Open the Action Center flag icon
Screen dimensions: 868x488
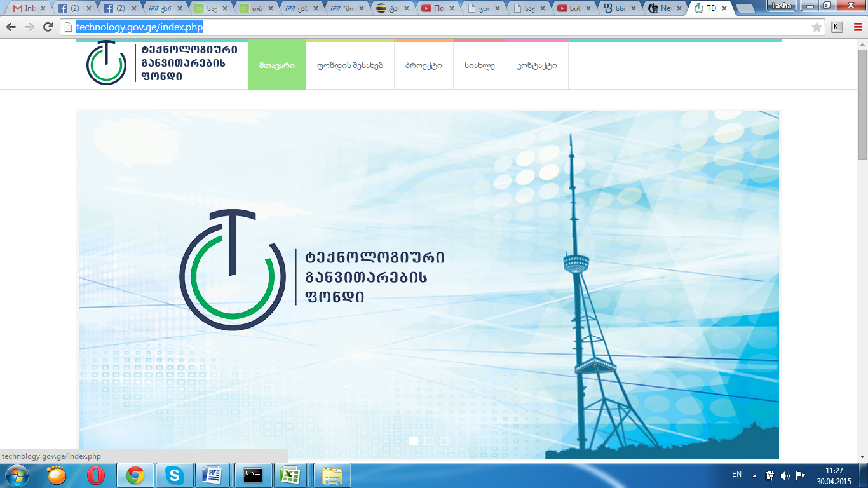point(801,475)
